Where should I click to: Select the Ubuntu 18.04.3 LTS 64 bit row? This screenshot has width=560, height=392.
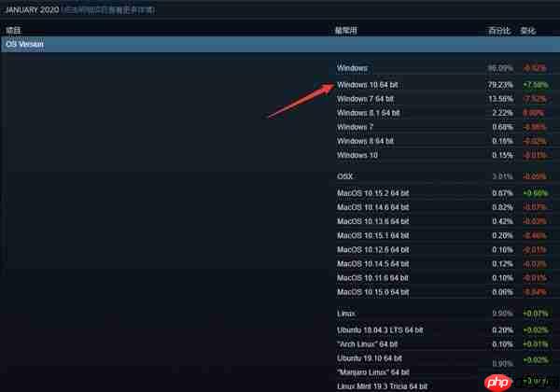442,330
